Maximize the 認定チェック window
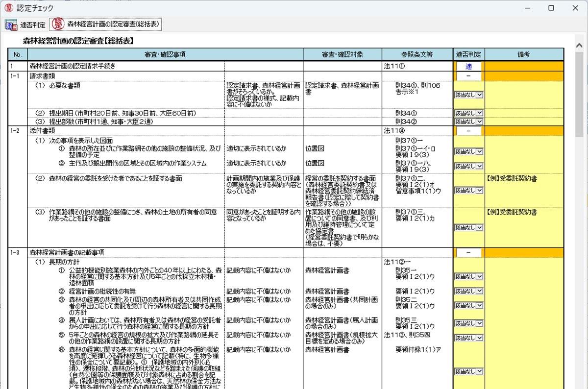This screenshot has width=588, height=389. 551,8
